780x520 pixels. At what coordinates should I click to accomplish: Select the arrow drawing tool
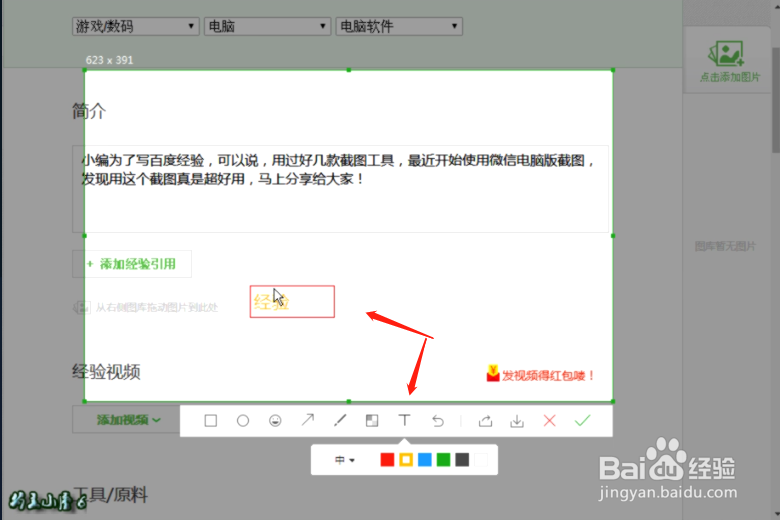tap(307, 420)
